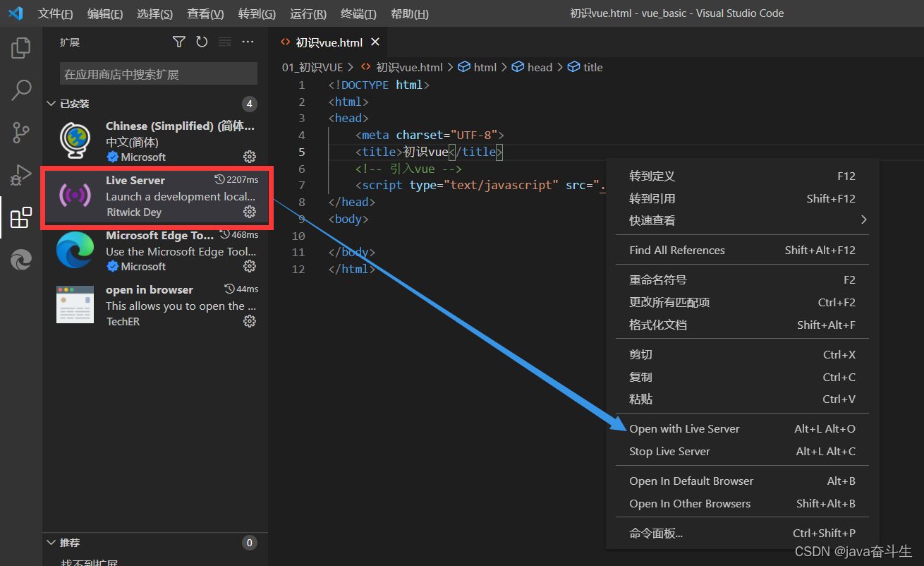Image resolution: width=924 pixels, height=566 pixels.
Task: Select the Extensions view icon
Action: [x=21, y=217]
